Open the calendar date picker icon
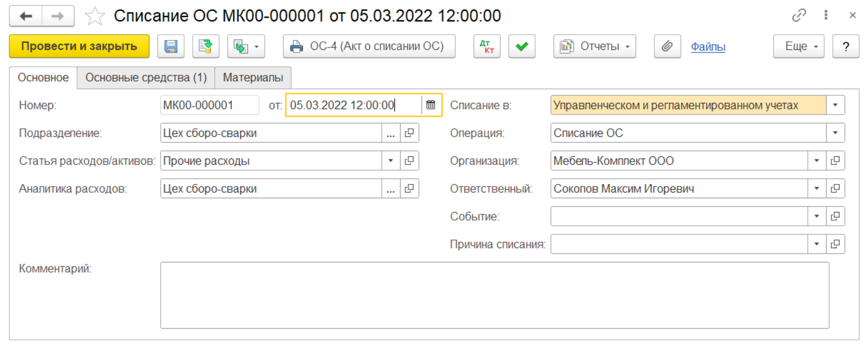Viewport: 868px width, 347px height. coord(431,105)
